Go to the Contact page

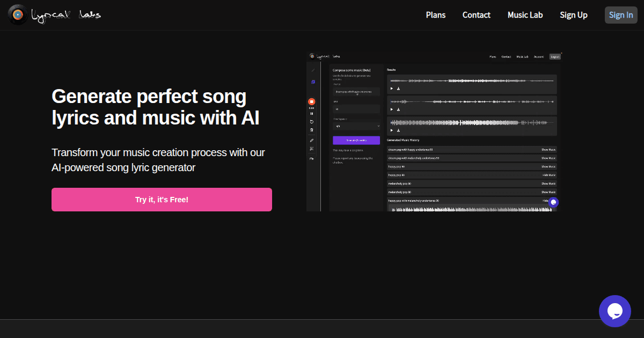[x=477, y=15]
